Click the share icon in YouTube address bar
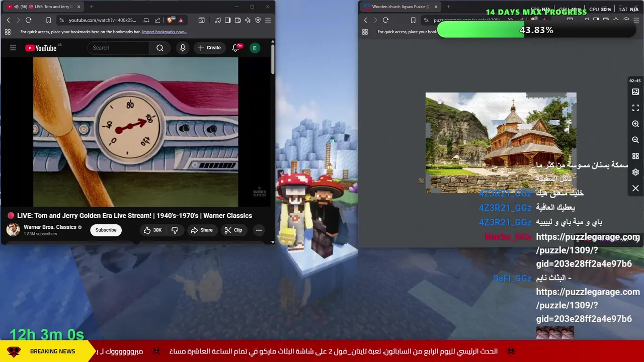 tap(157, 20)
